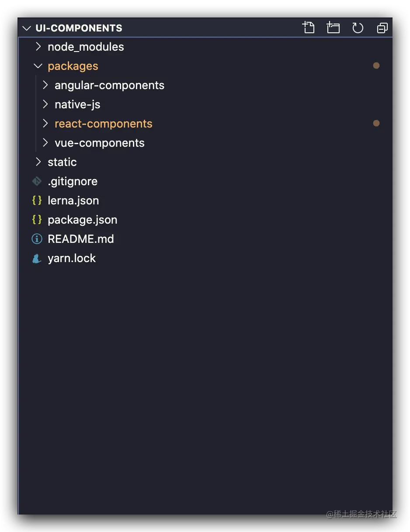Screen dimensions: 410x532
Task: Collapse the UI-COMPONENTS section header
Action: coord(27,28)
